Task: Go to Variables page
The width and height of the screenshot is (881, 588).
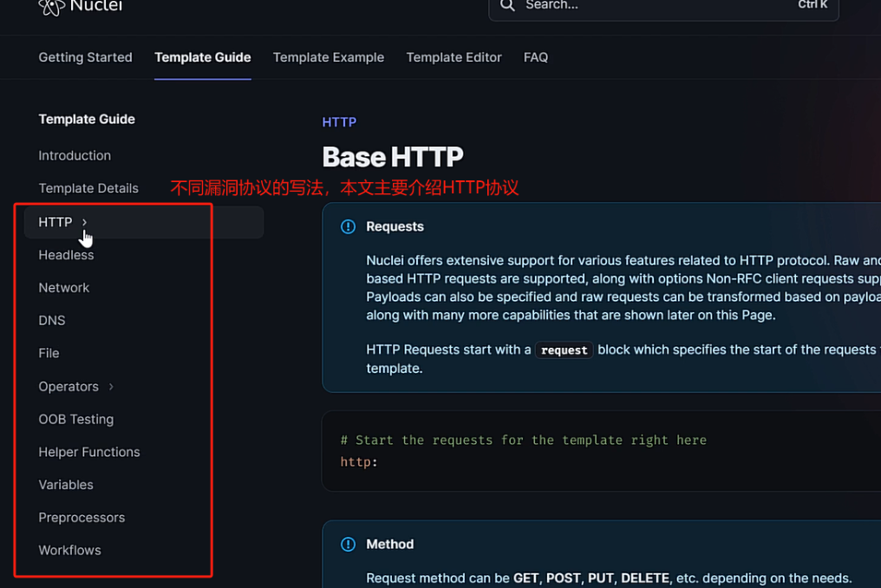Action: pos(66,485)
